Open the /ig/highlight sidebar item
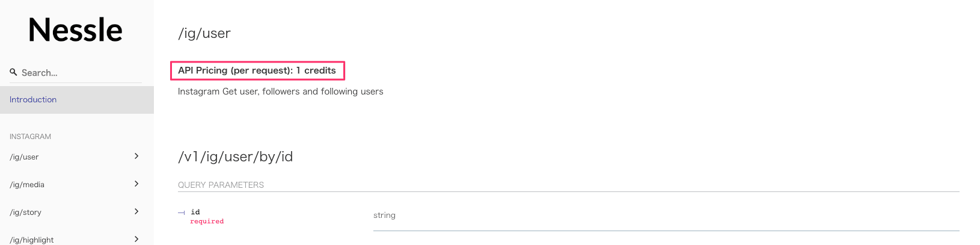 click(x=32, y=240)
